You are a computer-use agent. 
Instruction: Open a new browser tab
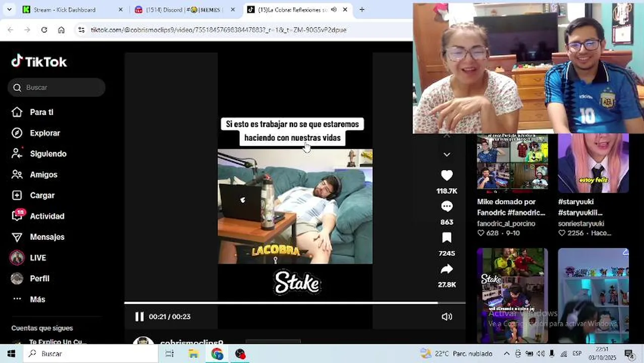[362, 10]
